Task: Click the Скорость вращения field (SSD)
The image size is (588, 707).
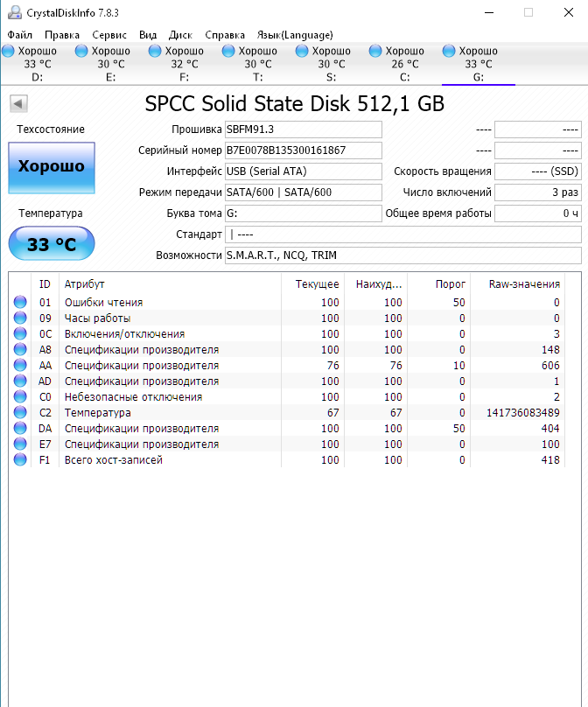Action: click(538, 171)
